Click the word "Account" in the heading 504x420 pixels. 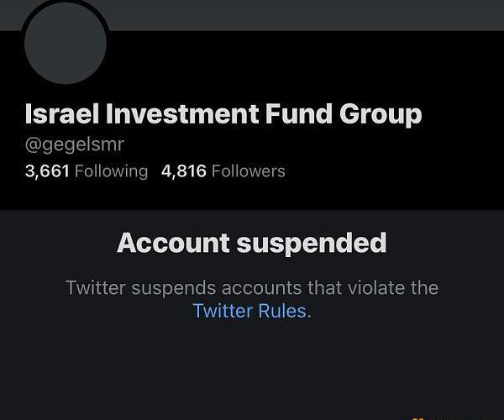172,243
